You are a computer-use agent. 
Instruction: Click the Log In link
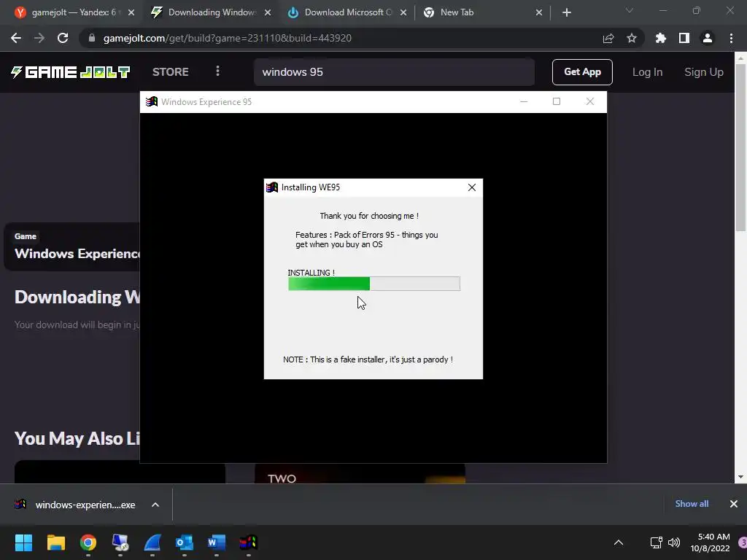tap(647, 72)
